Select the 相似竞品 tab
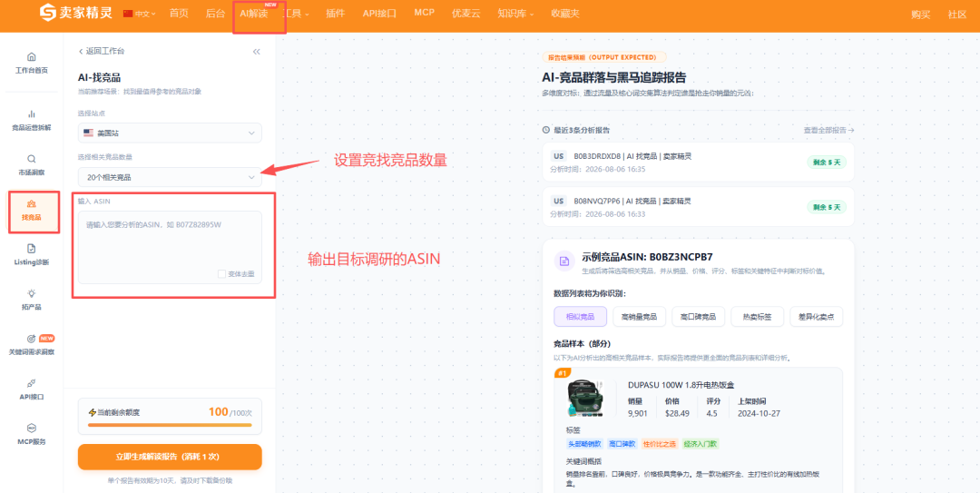Viewport: 980px width, 493px height. click(x=580, y=317)
